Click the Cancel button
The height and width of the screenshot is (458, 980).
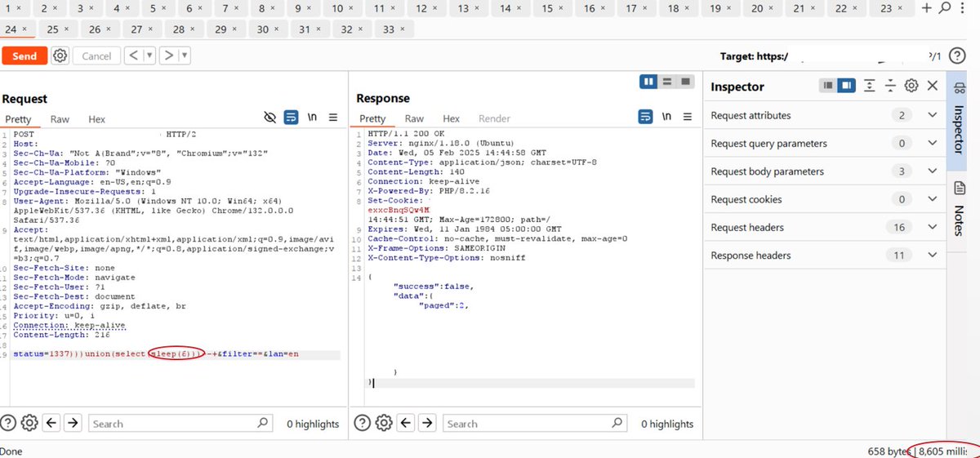click(96, 56)
